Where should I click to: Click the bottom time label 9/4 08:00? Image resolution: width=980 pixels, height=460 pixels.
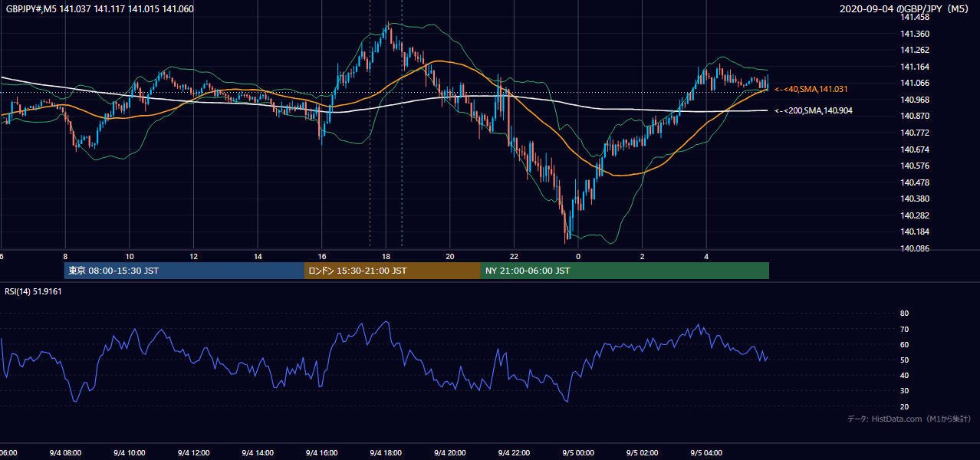coord(64,453)
